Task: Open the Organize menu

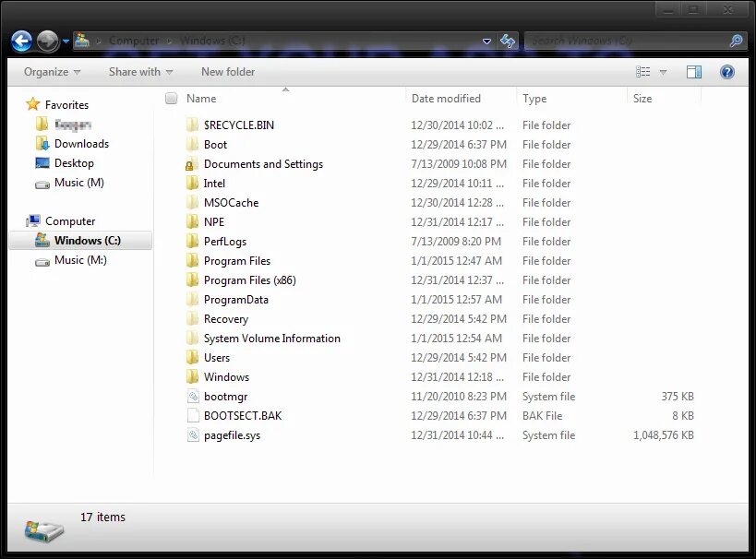Action: [x=52, y=72]
